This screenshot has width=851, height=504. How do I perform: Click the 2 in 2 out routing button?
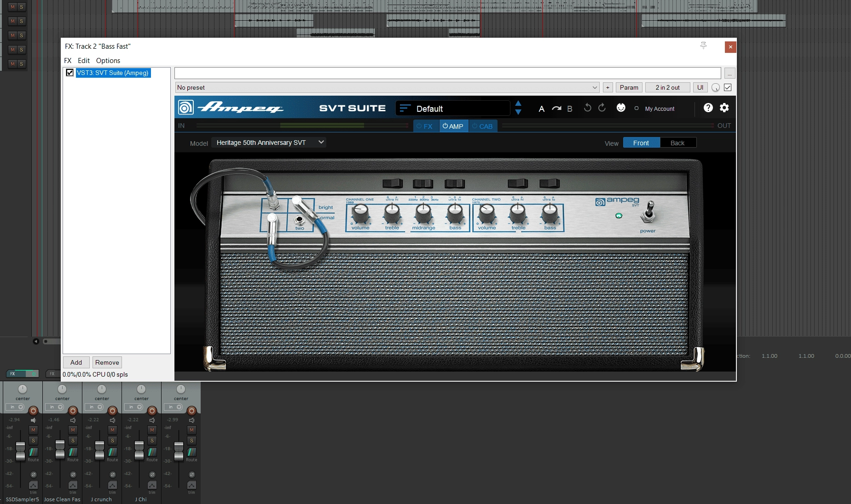tap(667, 87)
